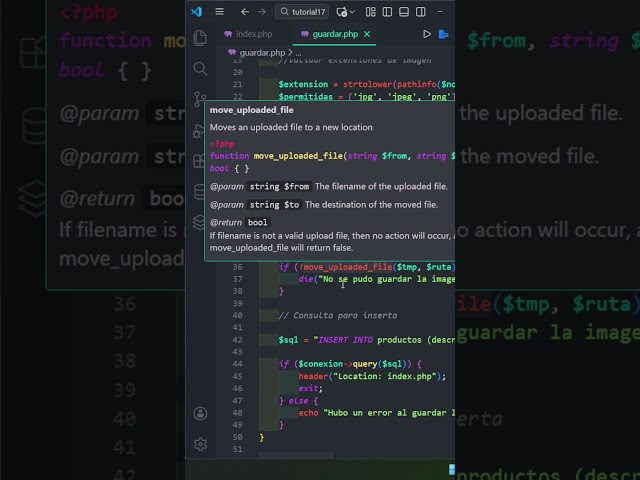Open the Accounts icon in the activity bar
Viewport: 640px width, 480px height.
[200, 413]
